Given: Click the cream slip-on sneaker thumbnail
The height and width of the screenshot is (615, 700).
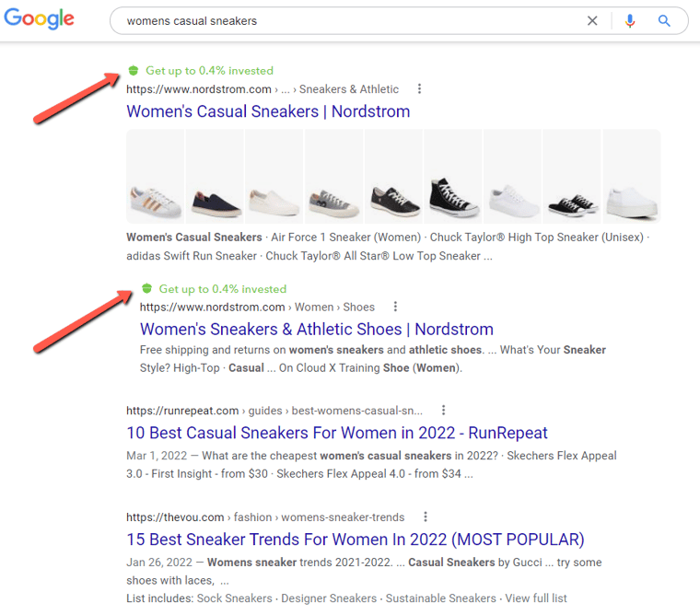Looking at the screenshot, I should click(x=274, y=176).
